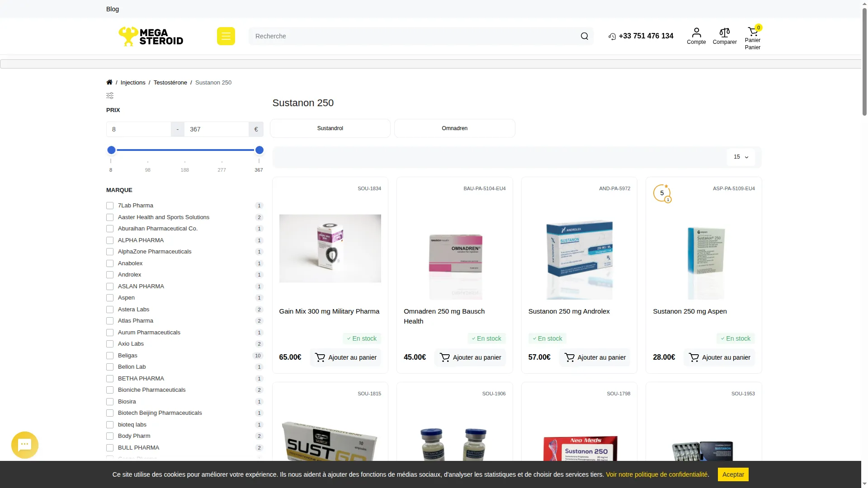The height and width of the screenshot is (488, 868).
Task: Open the 15 items-per-page dropdown
Action: pyautogui.click(x=741, y=157)
